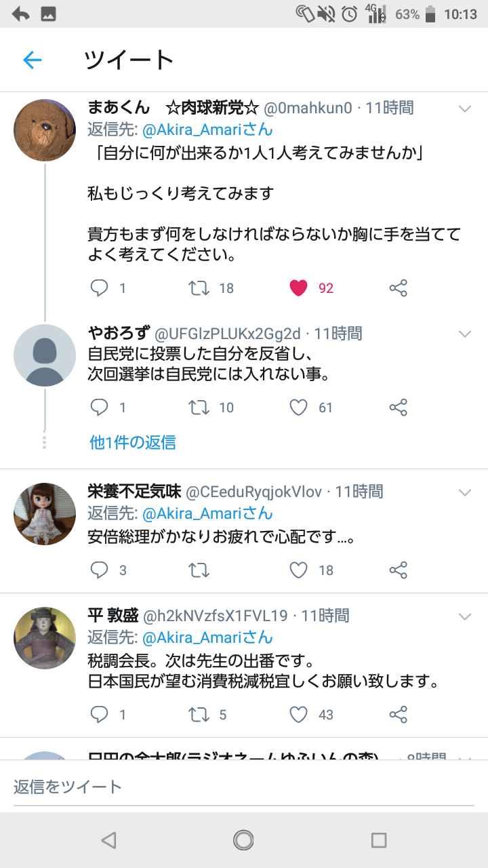Like 栄養不足気味's tweet with 18 likes
This screenshot has width=488, height=868.
coord(298,570)
